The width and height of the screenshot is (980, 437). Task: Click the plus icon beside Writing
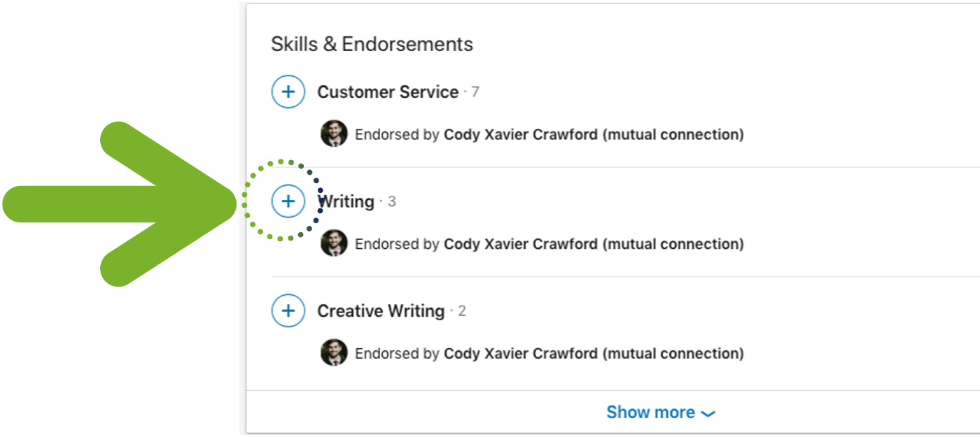point(288,201)
